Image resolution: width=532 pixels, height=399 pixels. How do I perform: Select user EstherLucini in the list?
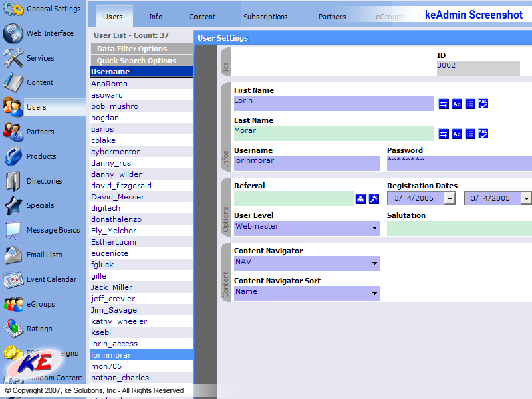(142, 242)
